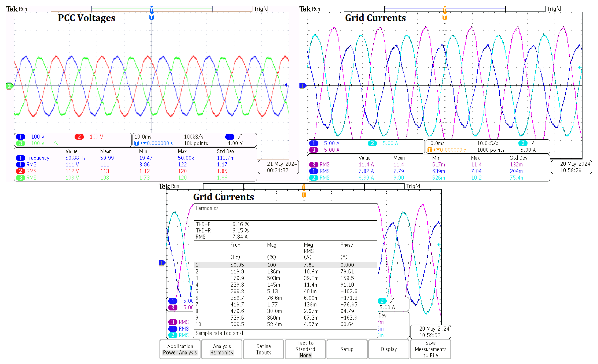Screen dimensions: 598x364
Task: Open the Display menu button
Action: [389, 349]
